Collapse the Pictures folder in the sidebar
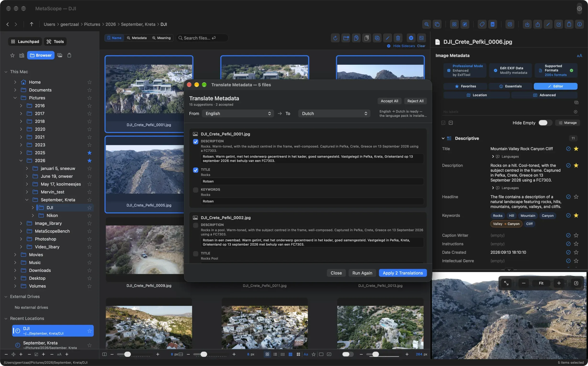The image size is (588, 366). coord(15,98)
